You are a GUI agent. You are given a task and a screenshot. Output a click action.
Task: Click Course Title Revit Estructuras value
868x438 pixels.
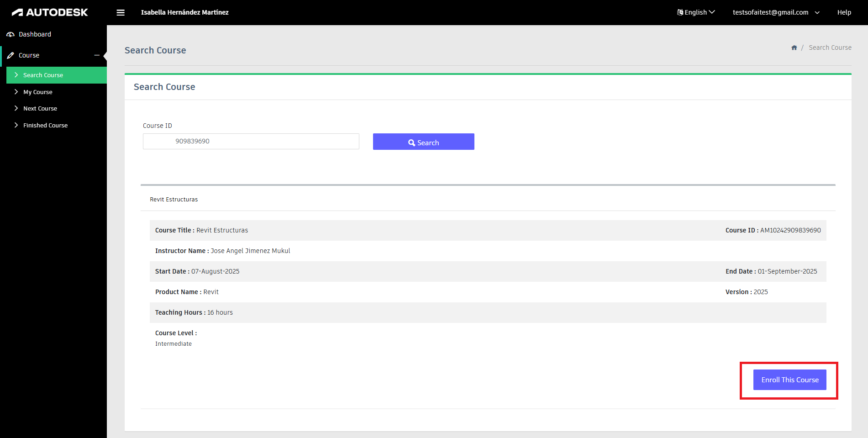tap(222, 230)
